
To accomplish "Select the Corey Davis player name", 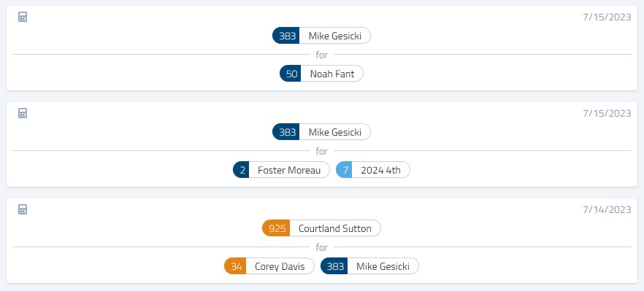I will click(280, 266).
